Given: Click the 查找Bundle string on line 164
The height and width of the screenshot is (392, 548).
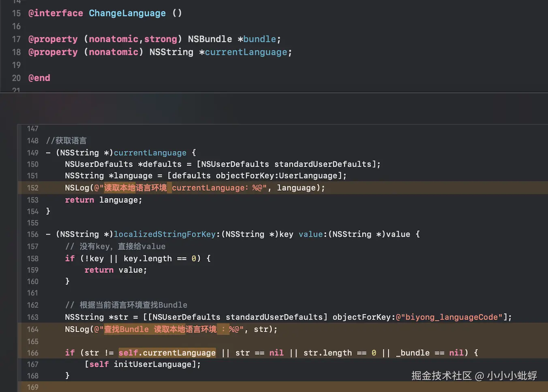Looking at the screenshot, I should click(126, 330).
